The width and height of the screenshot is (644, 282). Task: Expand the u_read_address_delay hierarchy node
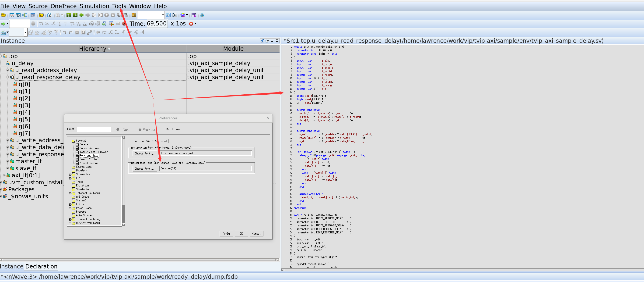(7, 70)
